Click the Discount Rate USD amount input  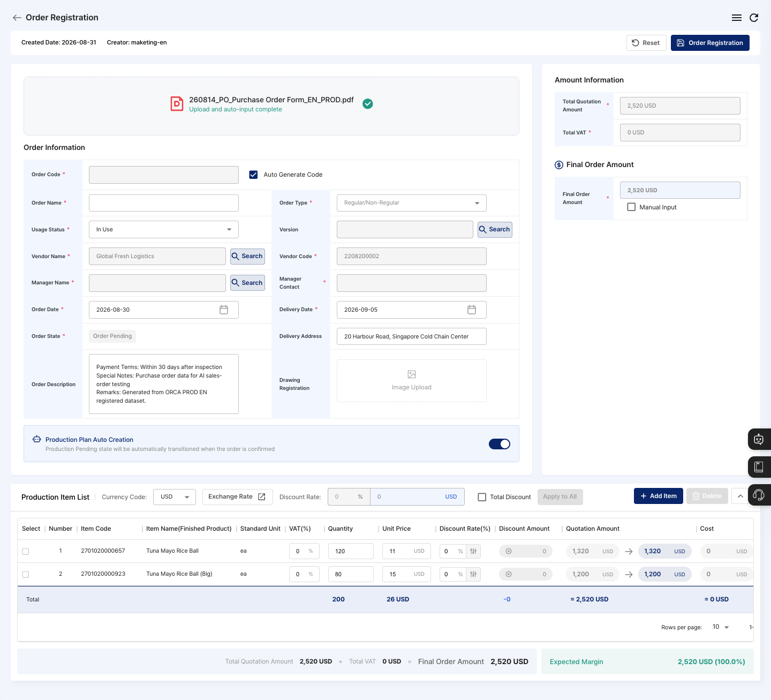[417, 496]
